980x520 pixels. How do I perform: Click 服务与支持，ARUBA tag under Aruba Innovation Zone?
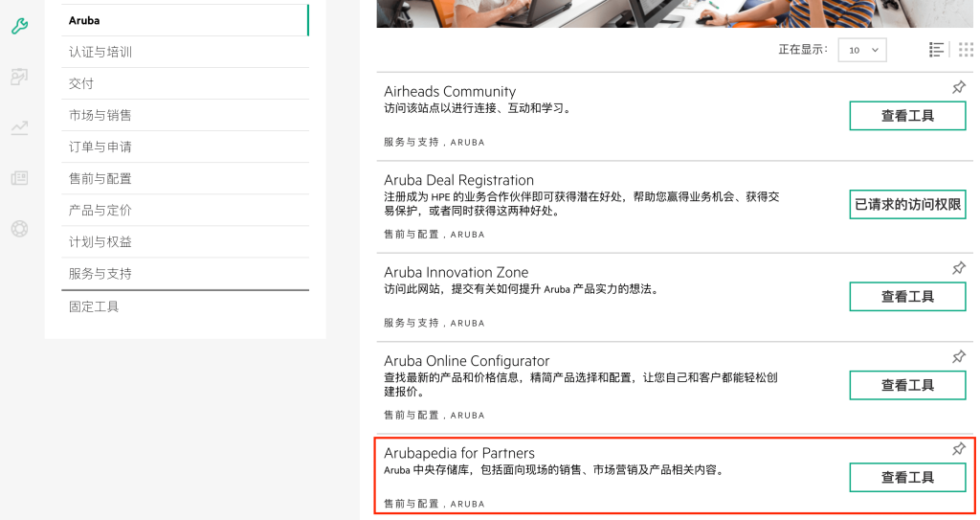(434, 323)
